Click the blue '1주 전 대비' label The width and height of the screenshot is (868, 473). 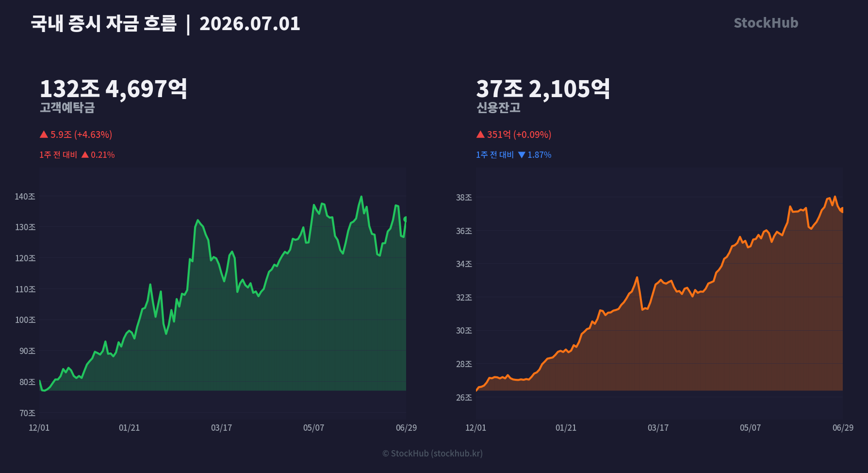(495, 155)
